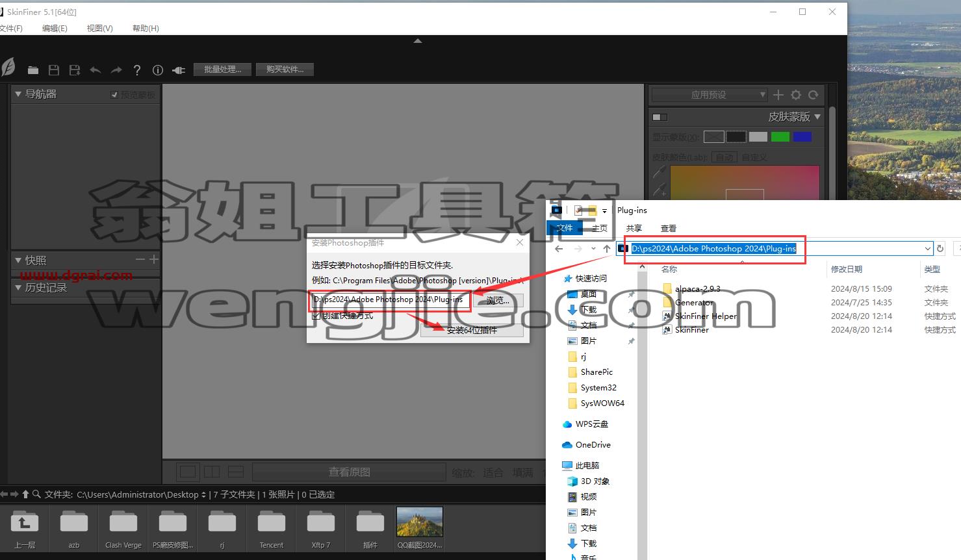961x560 pixels.
Task: Open the 编辑(E) menu
Action: pos(55,28)
